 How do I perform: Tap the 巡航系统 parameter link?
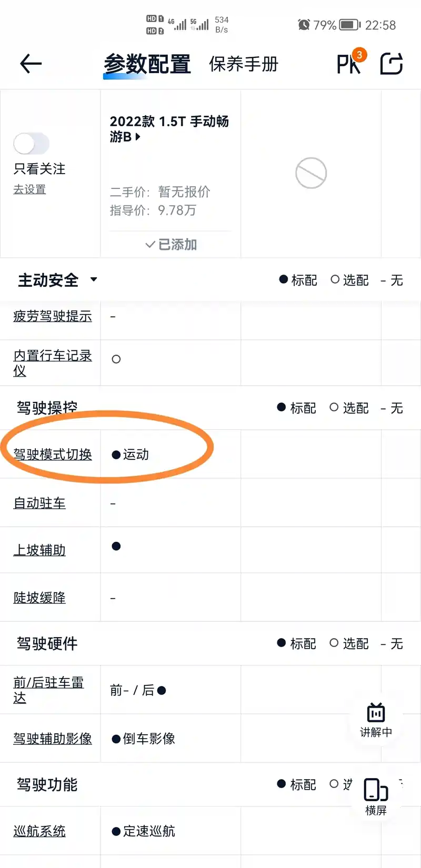click(x=39, y=831)
